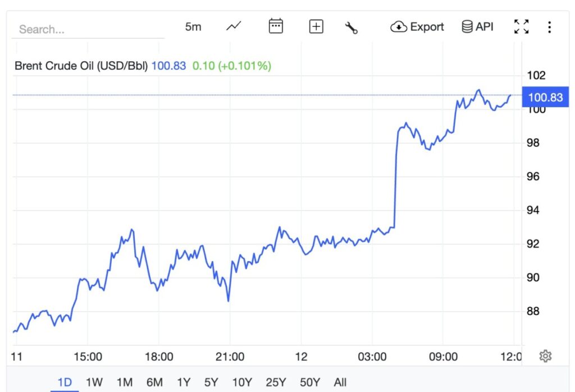
Task: Select the line chart type icon
Action: (233, 26)
